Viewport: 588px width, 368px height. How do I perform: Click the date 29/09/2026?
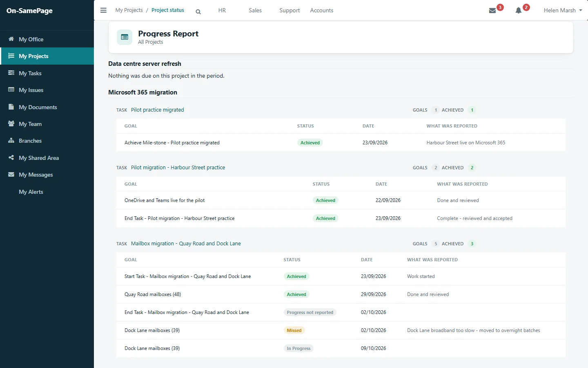tap(374, 294)
